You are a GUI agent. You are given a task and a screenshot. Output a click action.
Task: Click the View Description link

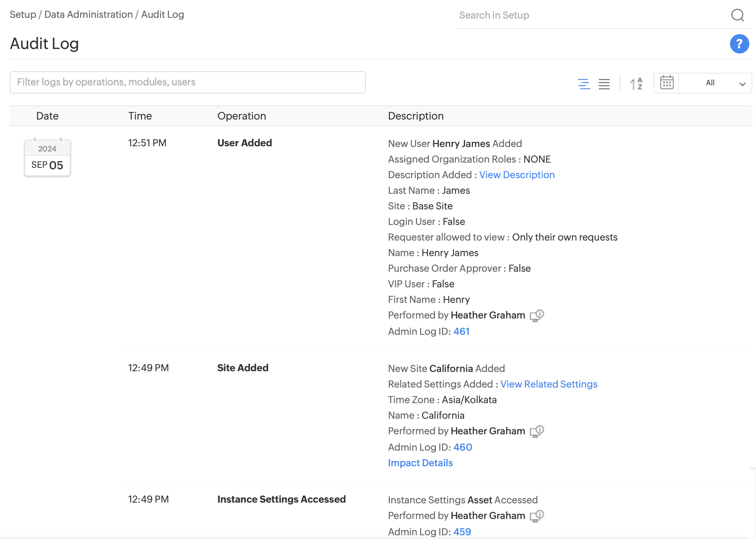(x=517, y=175)
